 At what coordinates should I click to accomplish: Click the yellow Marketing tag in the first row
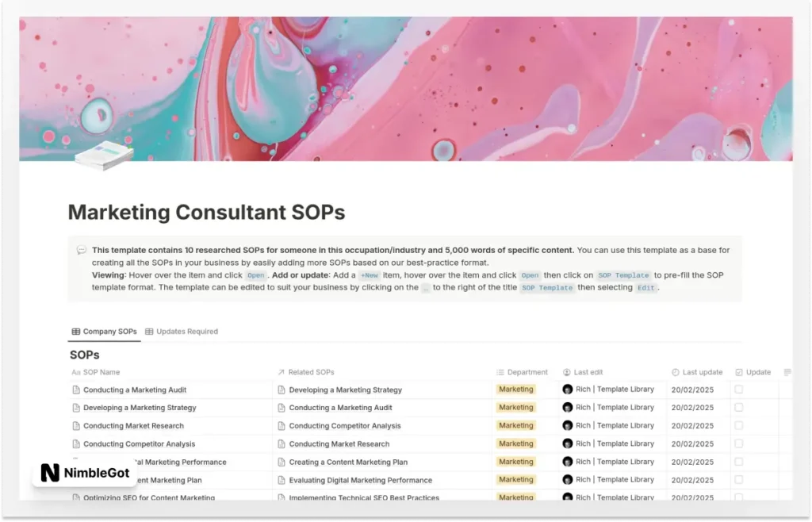tap(515, 389)
